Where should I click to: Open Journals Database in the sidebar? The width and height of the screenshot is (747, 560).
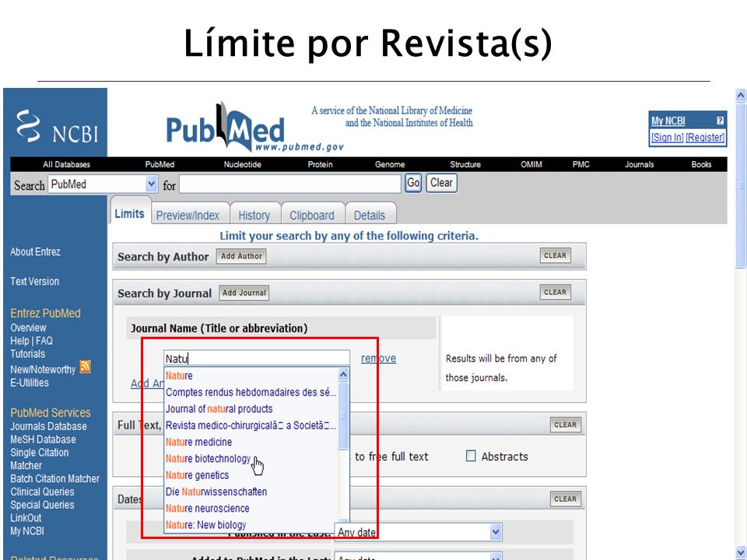(48, 427)
